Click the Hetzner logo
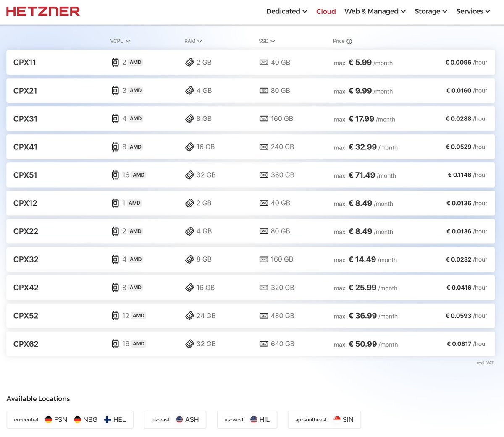Viewport: 504px width, 437px height. (43, 11)
